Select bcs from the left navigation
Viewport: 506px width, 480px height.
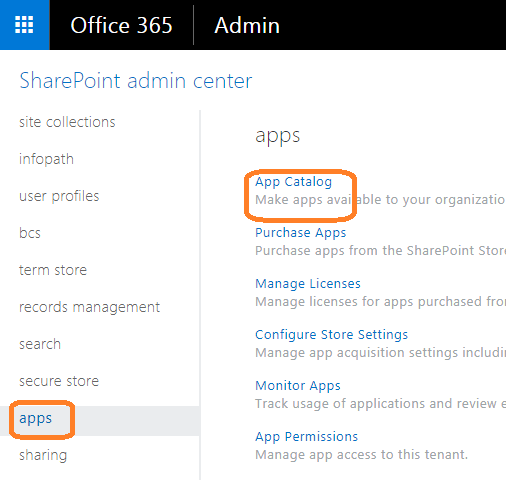click(30, 233)
